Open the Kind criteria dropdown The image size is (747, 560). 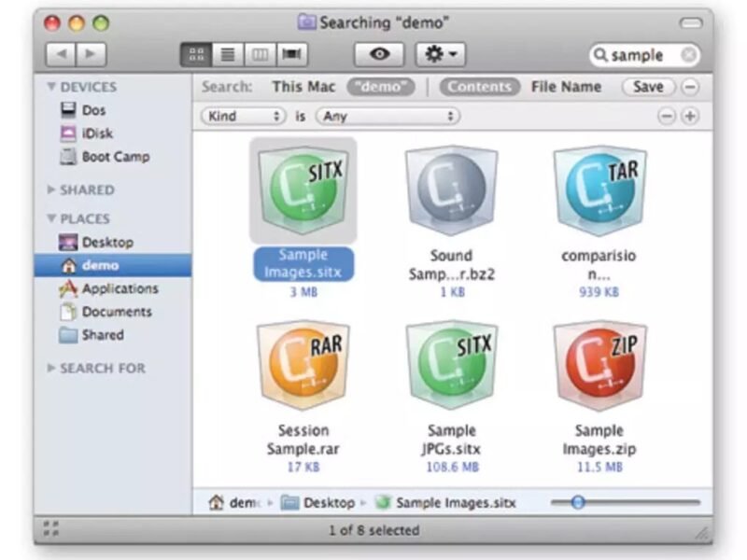(243, 116)
